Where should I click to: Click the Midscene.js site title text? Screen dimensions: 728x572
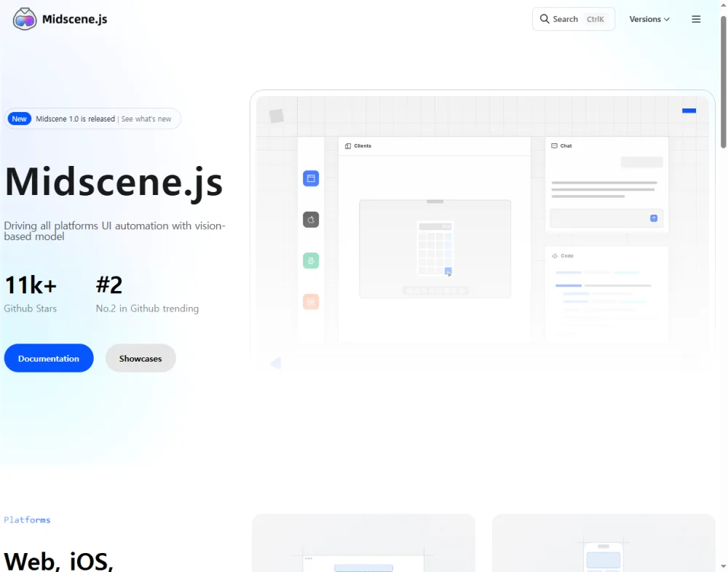pos(75,19)
